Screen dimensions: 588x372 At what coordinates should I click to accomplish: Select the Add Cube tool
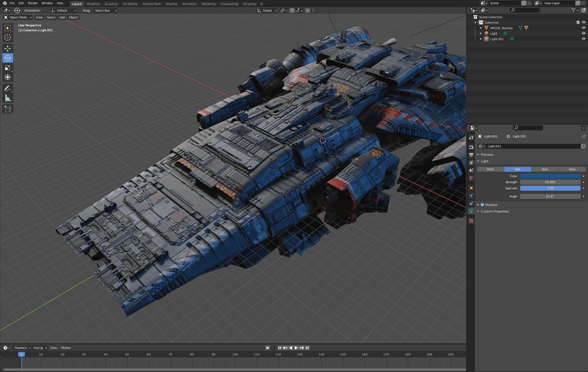point(8,109)
